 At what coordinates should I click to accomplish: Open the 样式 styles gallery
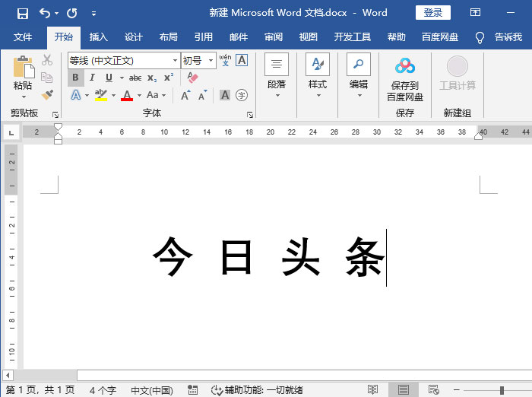pos(318,75)
